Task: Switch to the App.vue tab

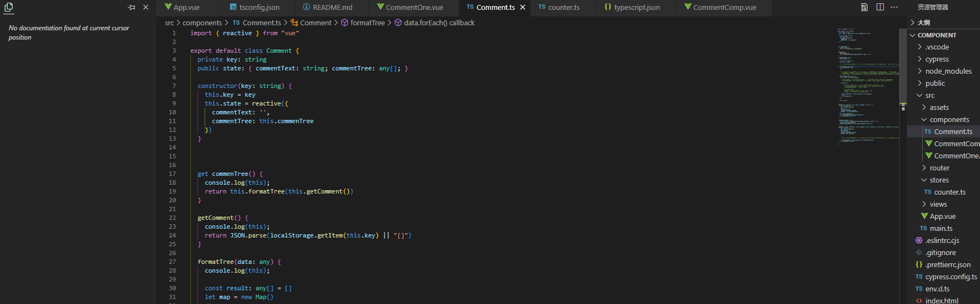Action: (186, 7)
